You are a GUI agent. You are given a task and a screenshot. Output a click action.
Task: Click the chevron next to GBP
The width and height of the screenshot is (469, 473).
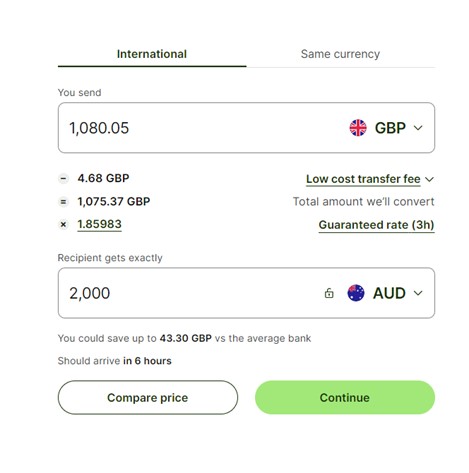[x=418, y=128]
